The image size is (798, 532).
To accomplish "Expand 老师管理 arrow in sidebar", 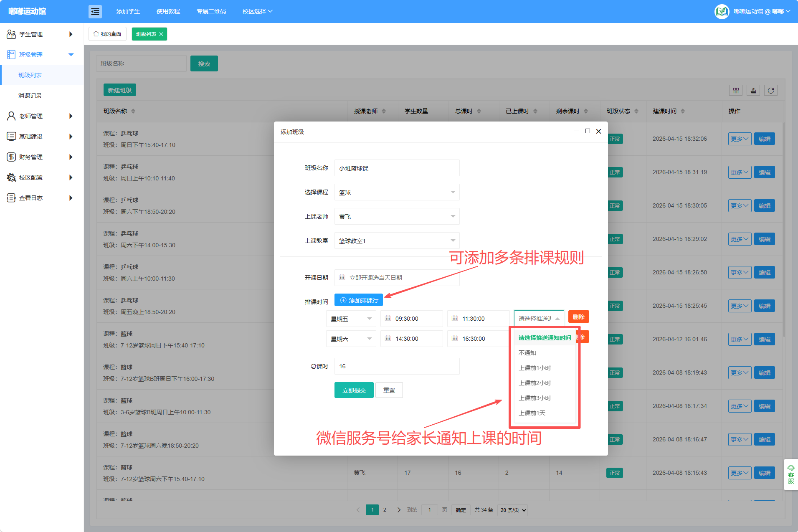I will (71, 116).
